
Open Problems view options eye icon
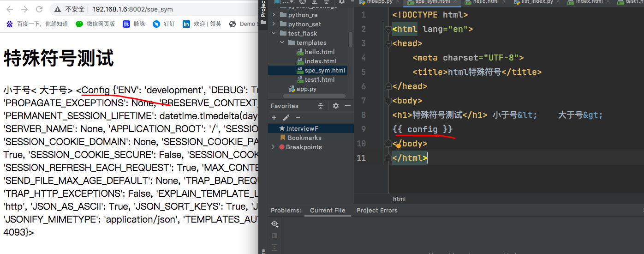tap(274, 224)
